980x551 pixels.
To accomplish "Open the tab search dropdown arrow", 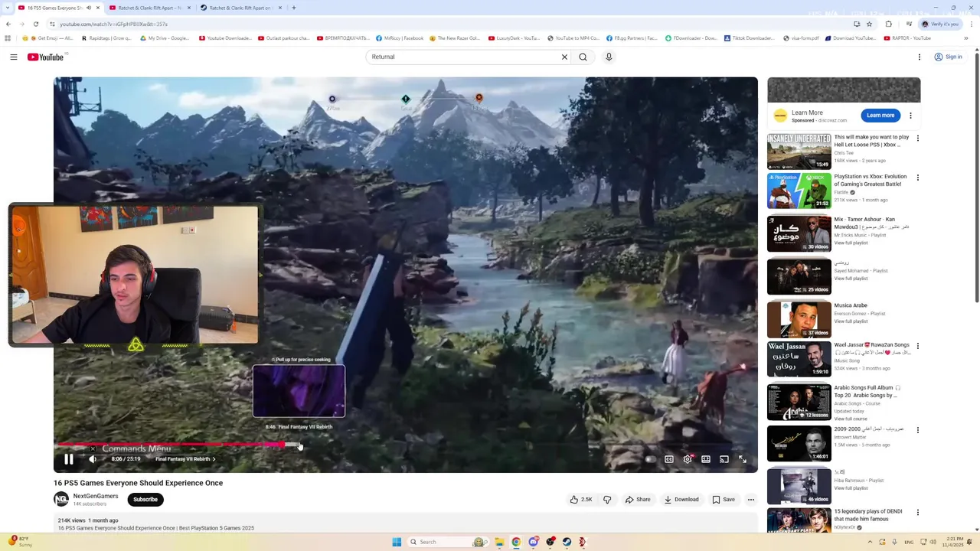I will [7, 8].
